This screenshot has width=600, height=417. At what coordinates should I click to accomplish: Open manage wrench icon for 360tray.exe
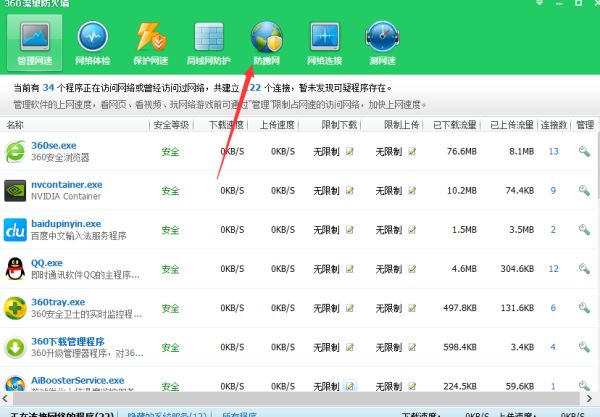tap(584, 308)
